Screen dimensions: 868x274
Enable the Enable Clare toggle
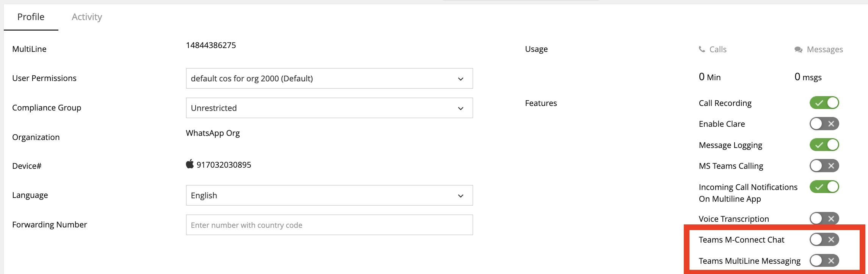(x=824, y=124)
